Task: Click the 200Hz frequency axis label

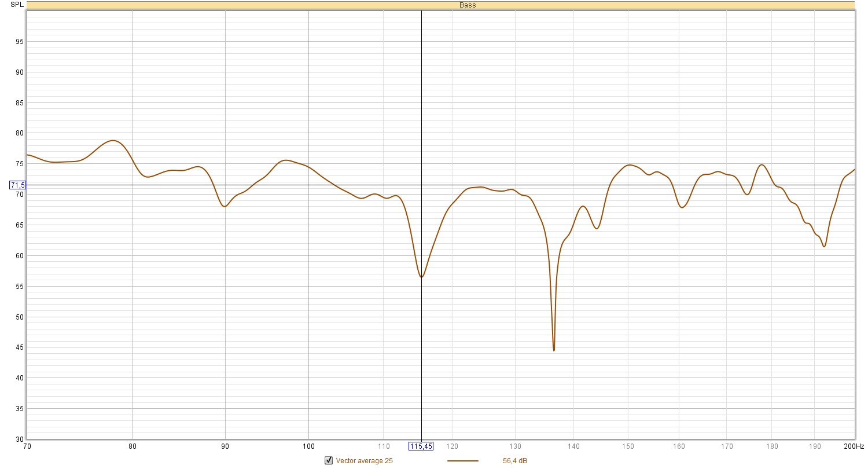Action: (855, 446)
